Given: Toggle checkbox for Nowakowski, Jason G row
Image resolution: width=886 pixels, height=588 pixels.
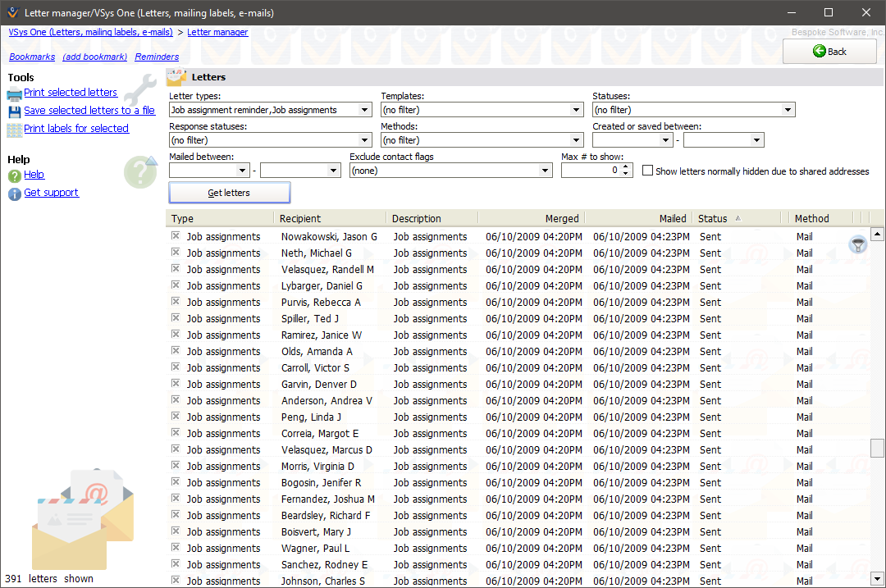Looking at the screenshot, I should 176,236.
